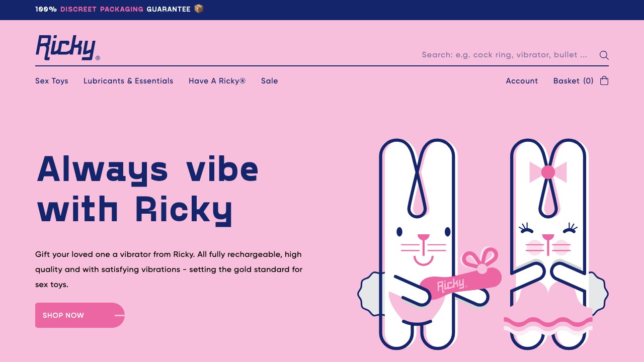The image size is (644, 362).
Task: Click the Ricky logo in the header
Action: point(67,48)
